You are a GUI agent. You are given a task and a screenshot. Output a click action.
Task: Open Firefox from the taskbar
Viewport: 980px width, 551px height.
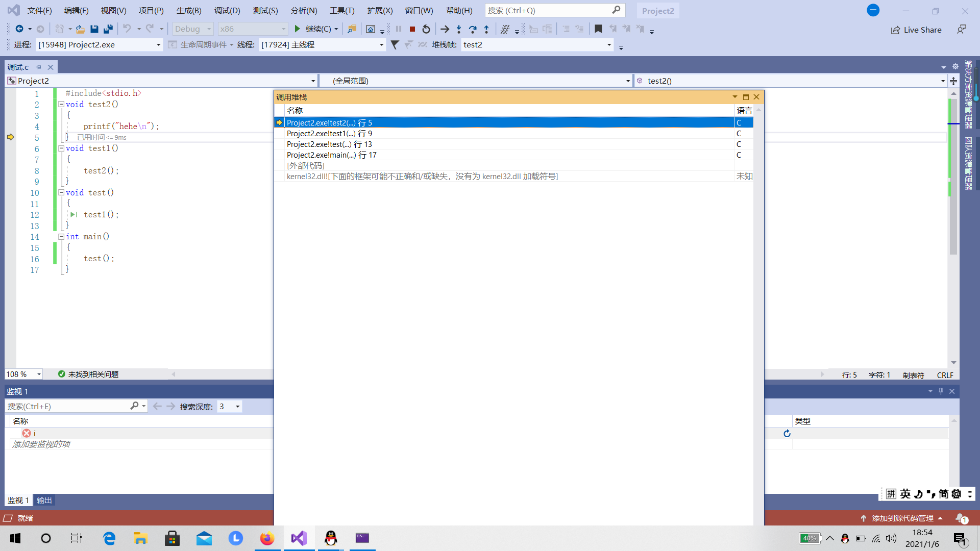(x=267, y=538)
